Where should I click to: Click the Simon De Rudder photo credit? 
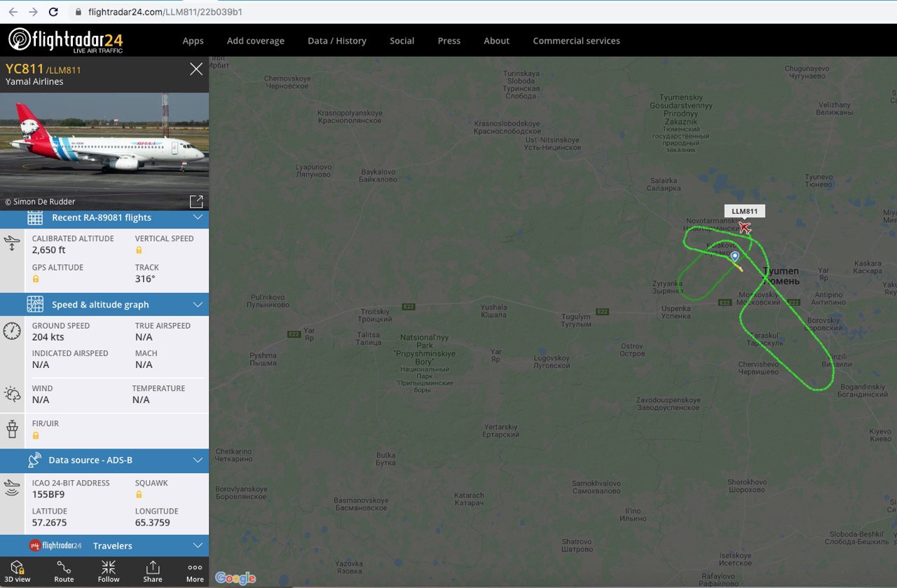(40, 202)
